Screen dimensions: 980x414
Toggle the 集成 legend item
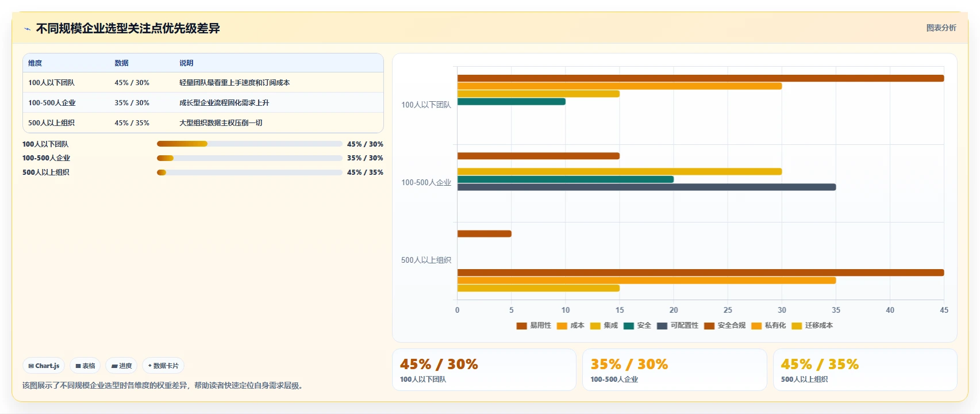604,325
